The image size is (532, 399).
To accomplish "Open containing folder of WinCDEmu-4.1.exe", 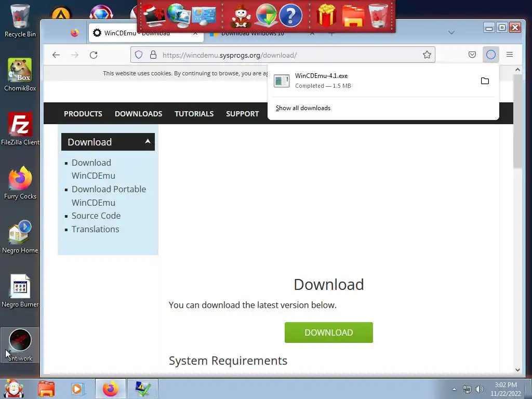I will 485,81.
